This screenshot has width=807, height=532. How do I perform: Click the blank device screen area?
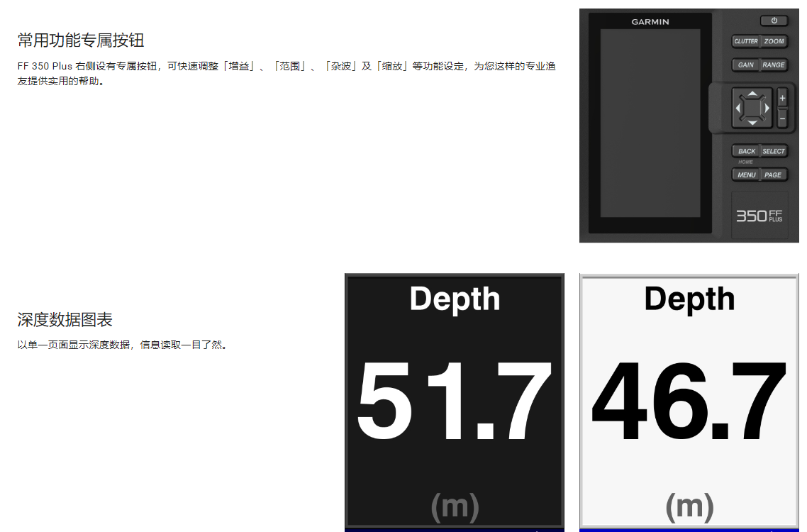(650, 123)
